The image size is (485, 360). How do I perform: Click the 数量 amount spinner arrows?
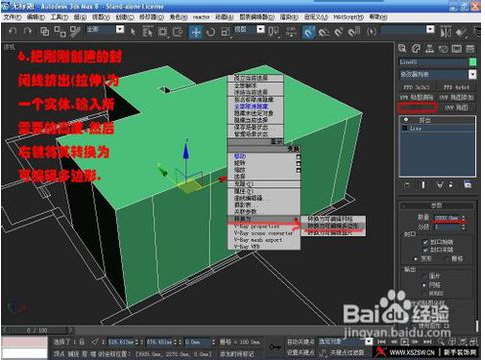coord(463,218)
